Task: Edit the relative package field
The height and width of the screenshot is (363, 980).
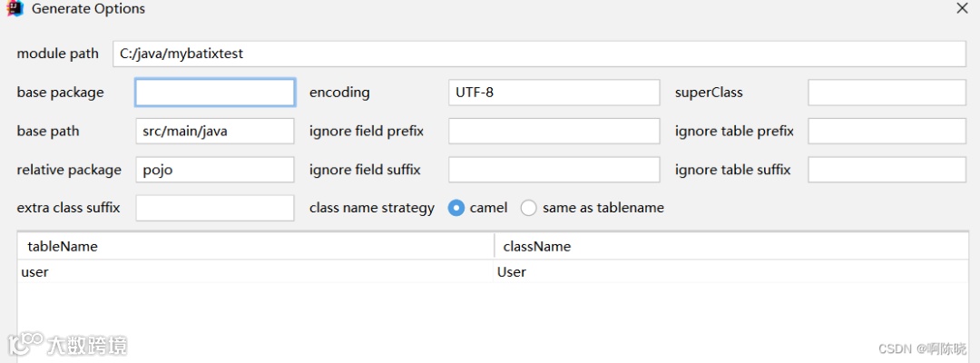Action: point(215,170)
